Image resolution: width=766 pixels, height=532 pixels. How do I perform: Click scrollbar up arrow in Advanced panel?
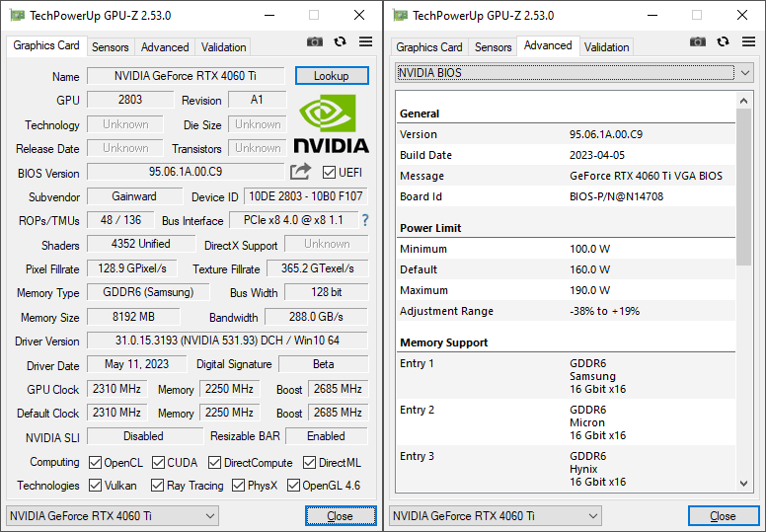tap(743, 101)
